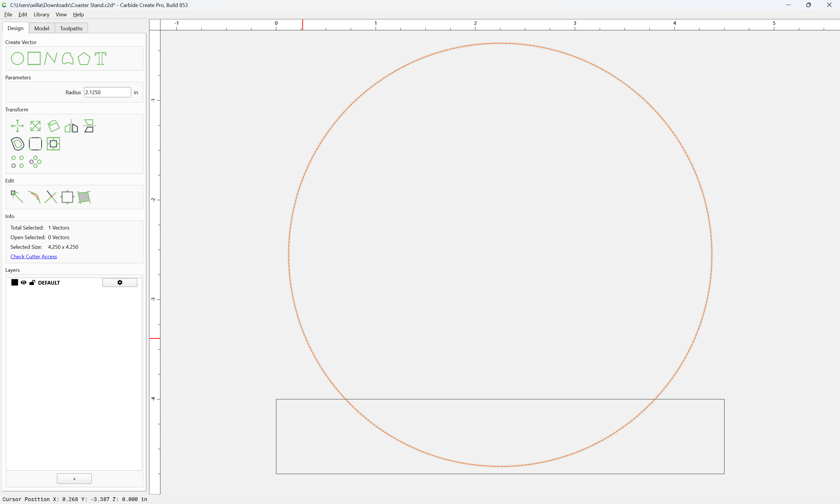
Task: Click the DEFAULT layer black color swatch
Action: pos(15,283)
